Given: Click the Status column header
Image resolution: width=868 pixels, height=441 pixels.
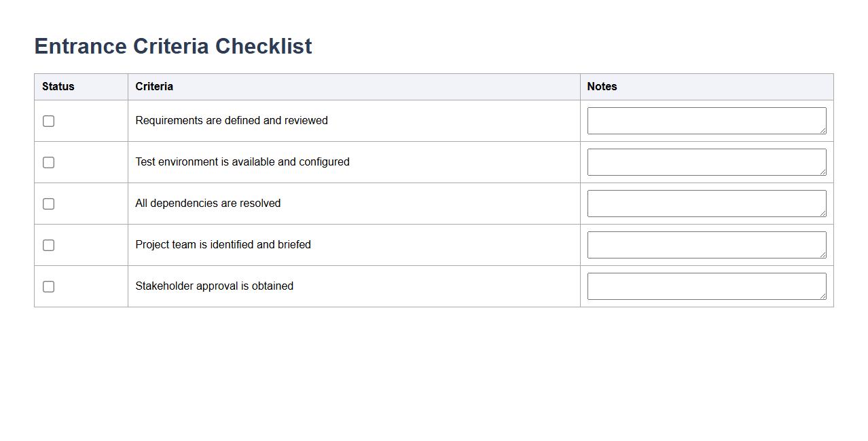Looking at the screenshot, I should click(x=58, y=87).
